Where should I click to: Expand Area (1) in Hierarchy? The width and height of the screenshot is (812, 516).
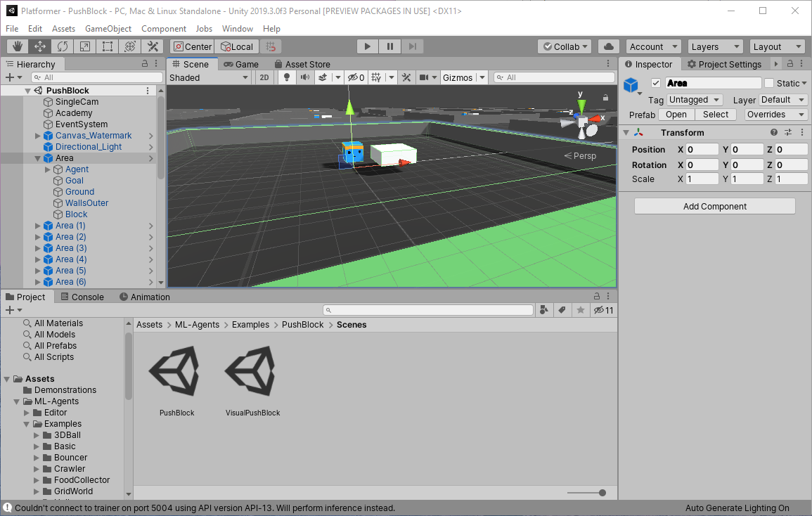coord(37,226)
